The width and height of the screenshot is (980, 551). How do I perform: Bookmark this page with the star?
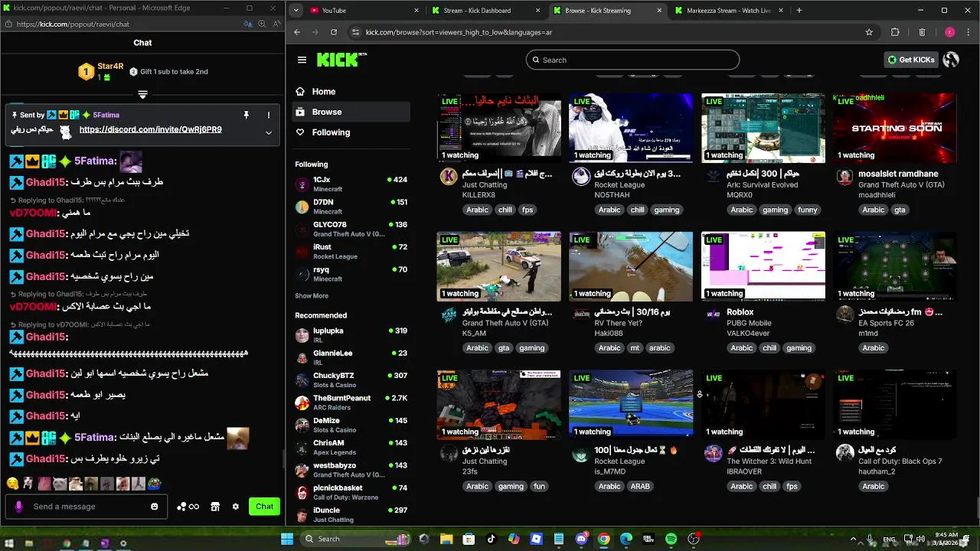tap(869, 32)
